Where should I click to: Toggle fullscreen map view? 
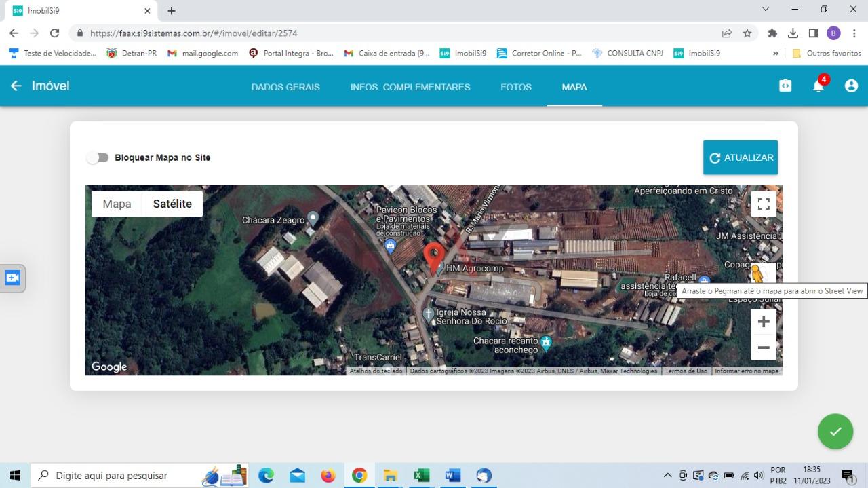tap(764, 204)
